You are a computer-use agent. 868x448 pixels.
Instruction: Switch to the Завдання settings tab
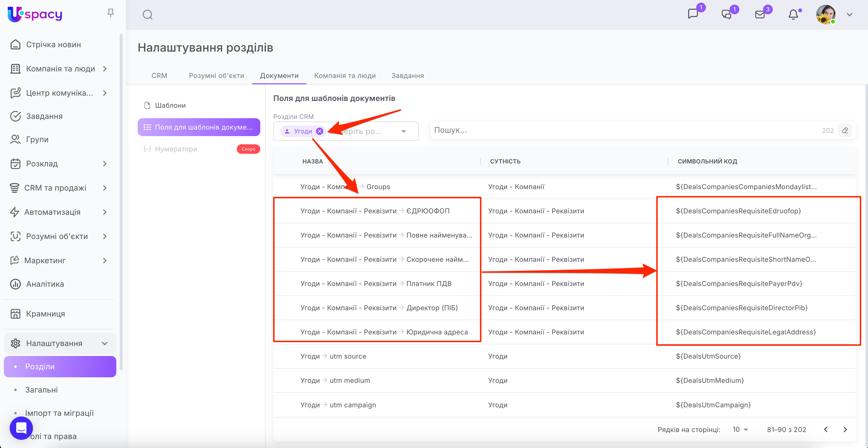coord(407,76)
